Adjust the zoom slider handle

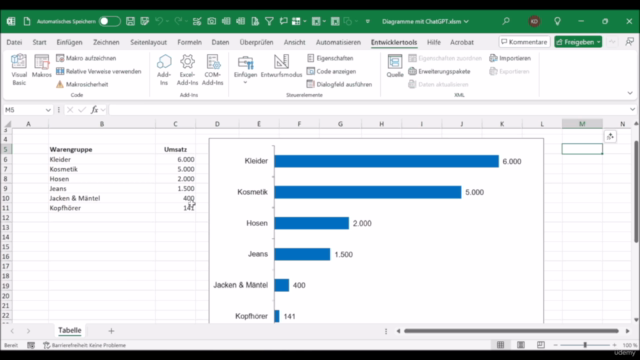point(585,345)
